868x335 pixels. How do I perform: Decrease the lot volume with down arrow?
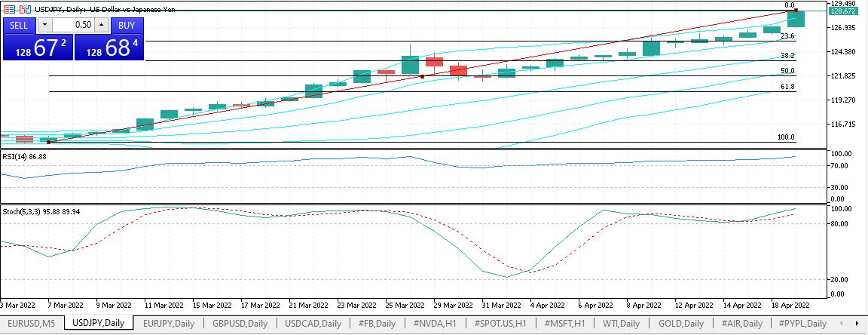tap(44, 26)
